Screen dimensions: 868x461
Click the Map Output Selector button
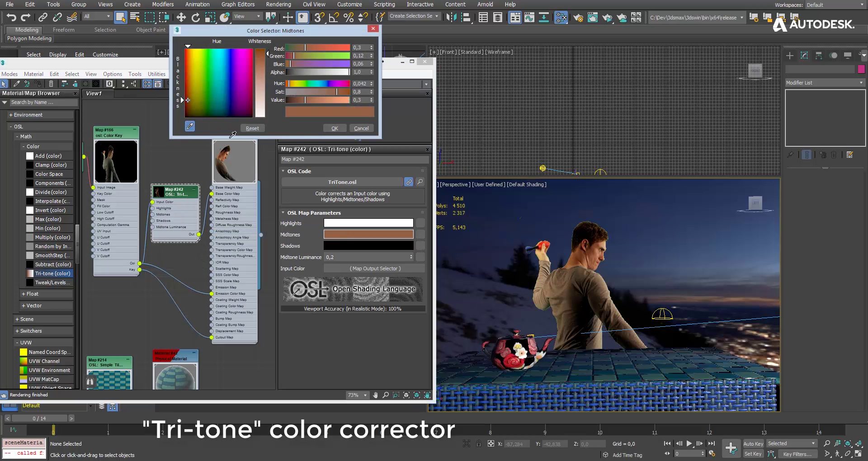click(x=375, y=268)
